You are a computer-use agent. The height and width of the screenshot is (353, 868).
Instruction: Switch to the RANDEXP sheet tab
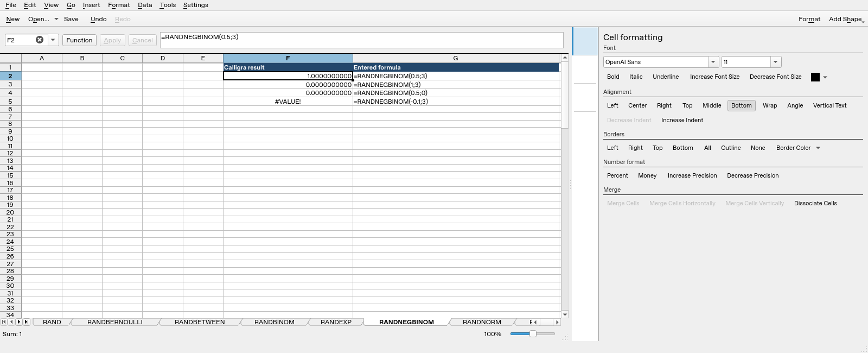tap(336, 322)
